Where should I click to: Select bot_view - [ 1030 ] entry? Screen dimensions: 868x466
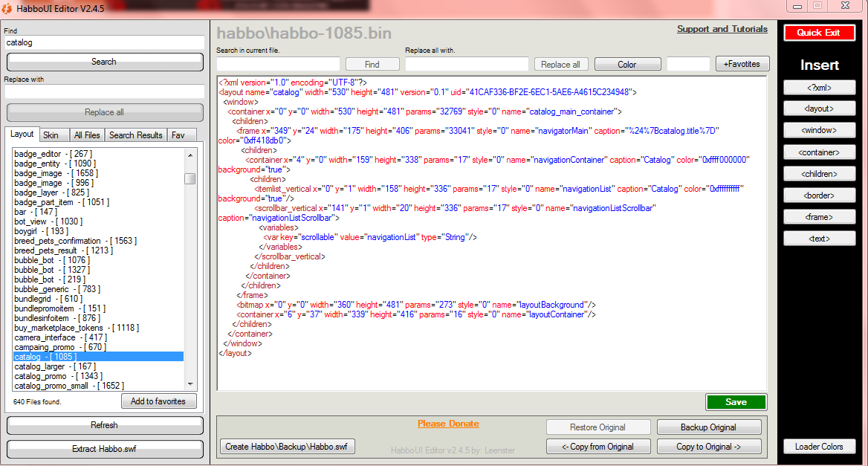coord(48,222)
